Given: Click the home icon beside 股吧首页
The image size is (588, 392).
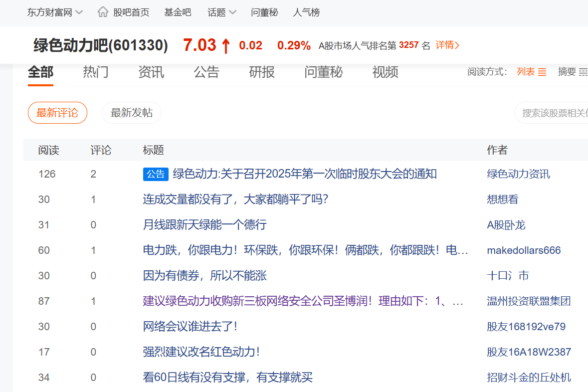Looking at the screenshot, I should [103, 12].
